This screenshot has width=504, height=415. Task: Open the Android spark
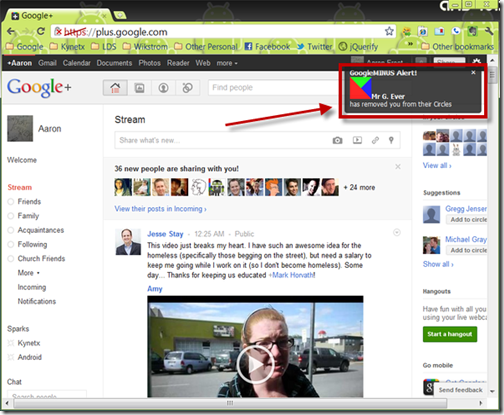click(30, 357)
